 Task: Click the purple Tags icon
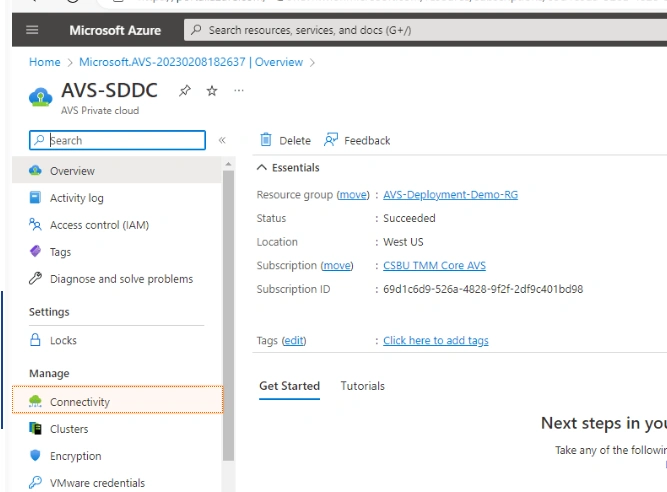pos(35,251)
